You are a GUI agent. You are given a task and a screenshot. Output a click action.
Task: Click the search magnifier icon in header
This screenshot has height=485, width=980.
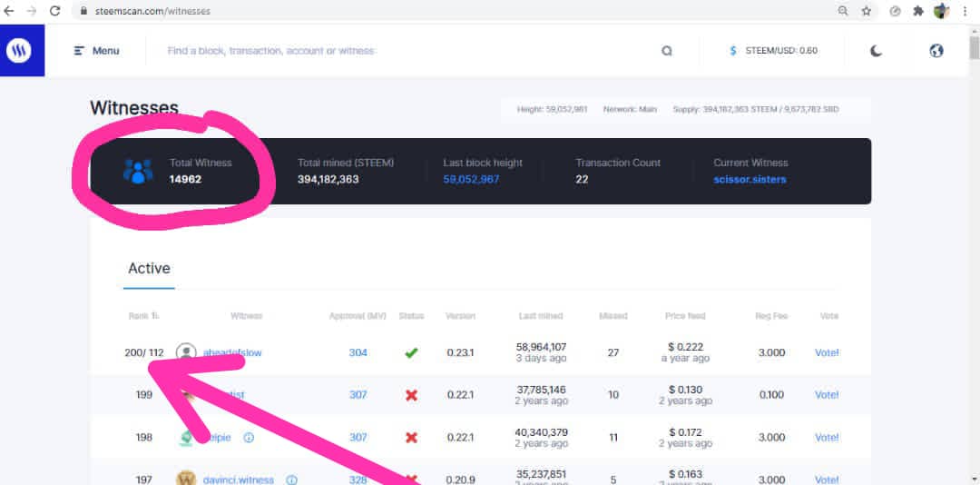tap(667, 52)
